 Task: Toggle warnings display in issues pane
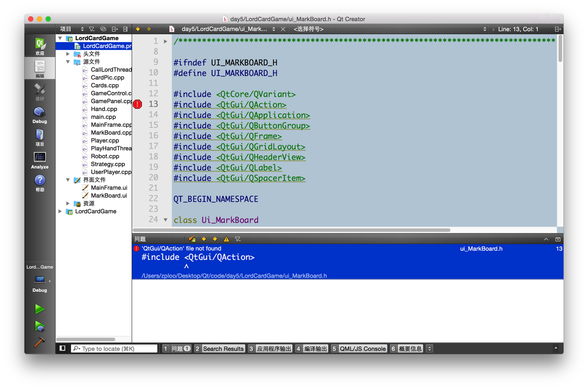click(x=226, y=239)
